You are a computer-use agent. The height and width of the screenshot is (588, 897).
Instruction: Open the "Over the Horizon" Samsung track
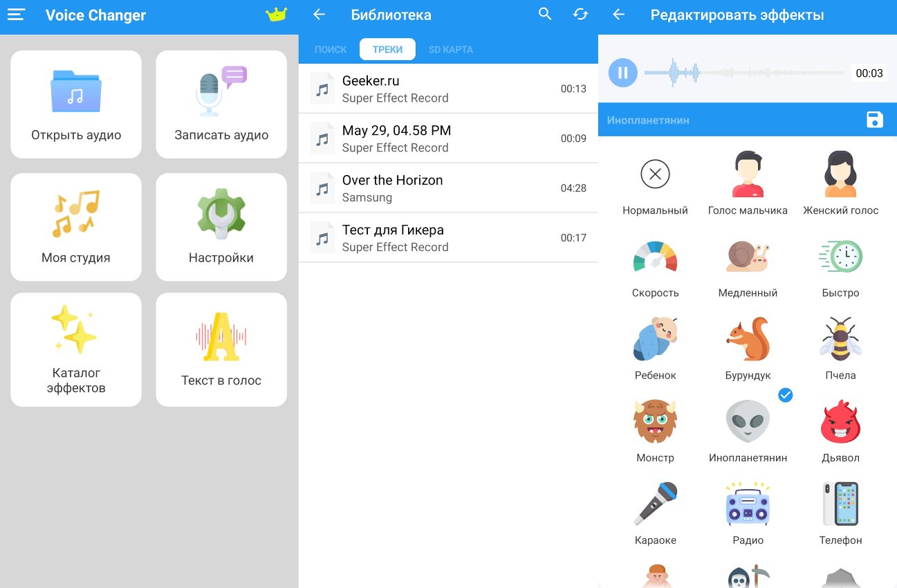pyautogui.click(x=448, y=188)
